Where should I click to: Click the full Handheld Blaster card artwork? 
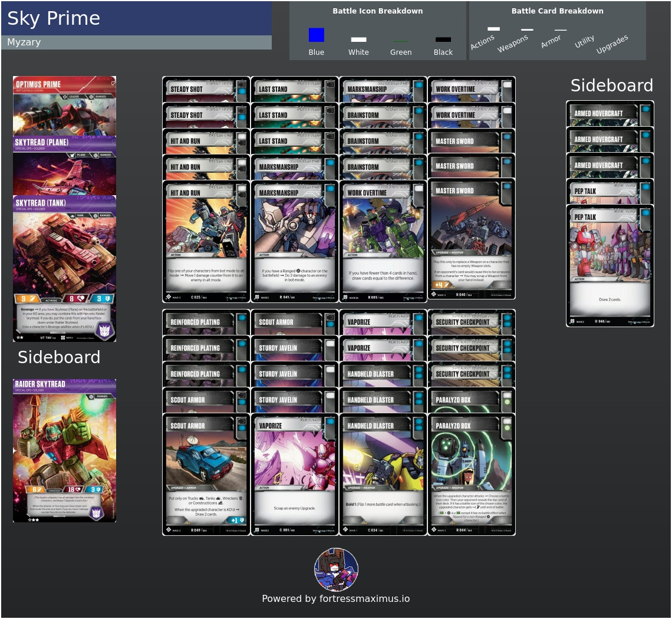point(383,458)
